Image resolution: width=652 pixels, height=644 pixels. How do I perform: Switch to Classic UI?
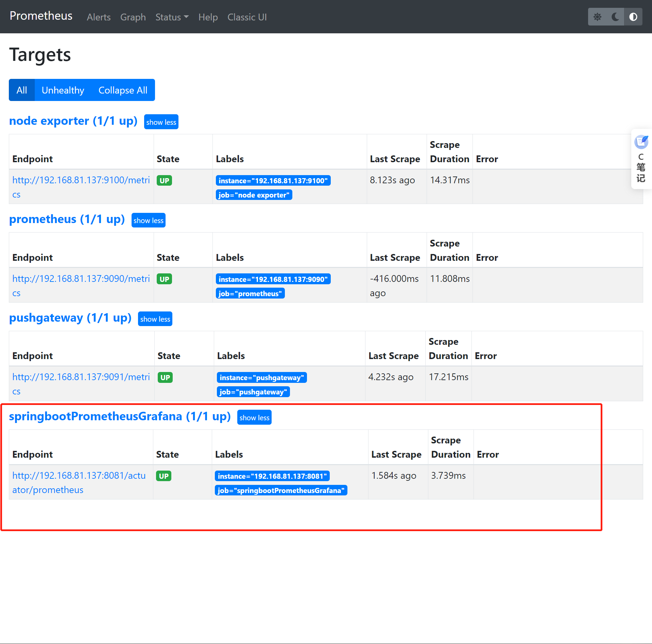247,17
